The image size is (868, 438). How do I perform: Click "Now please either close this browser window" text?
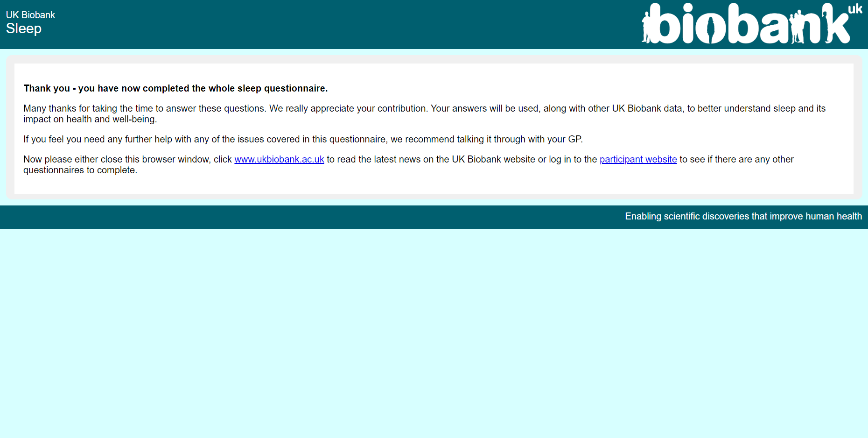pyautogui.click(x=117, y=159)
